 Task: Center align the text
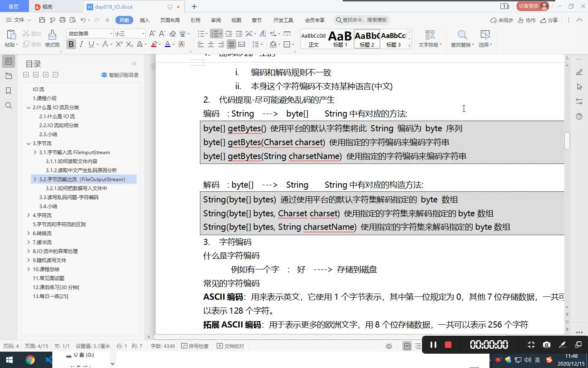pyautogui.click(x=211, y=44)
